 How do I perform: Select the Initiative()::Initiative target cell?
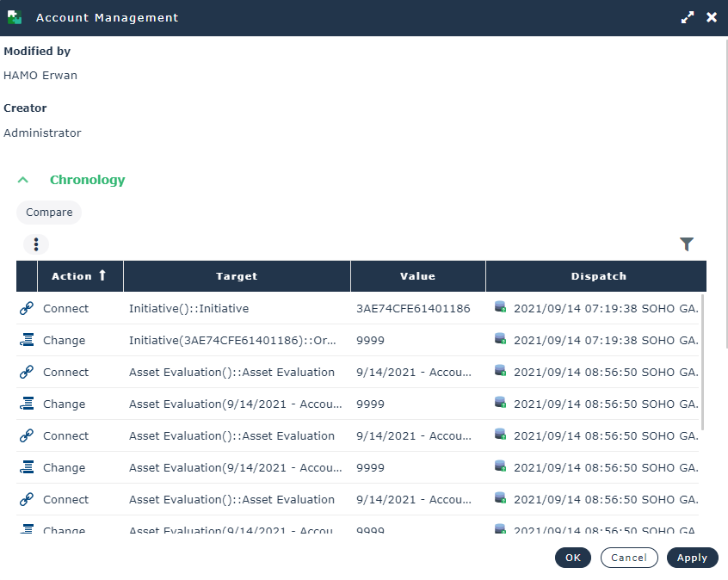(188, 308)
